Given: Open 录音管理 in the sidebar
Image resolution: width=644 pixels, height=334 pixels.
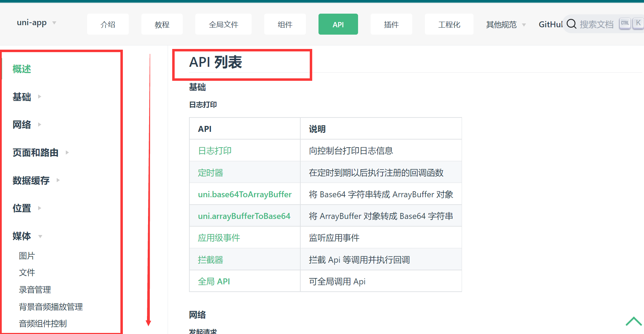Looking at the screenshot, I should (x=35, y=290).
